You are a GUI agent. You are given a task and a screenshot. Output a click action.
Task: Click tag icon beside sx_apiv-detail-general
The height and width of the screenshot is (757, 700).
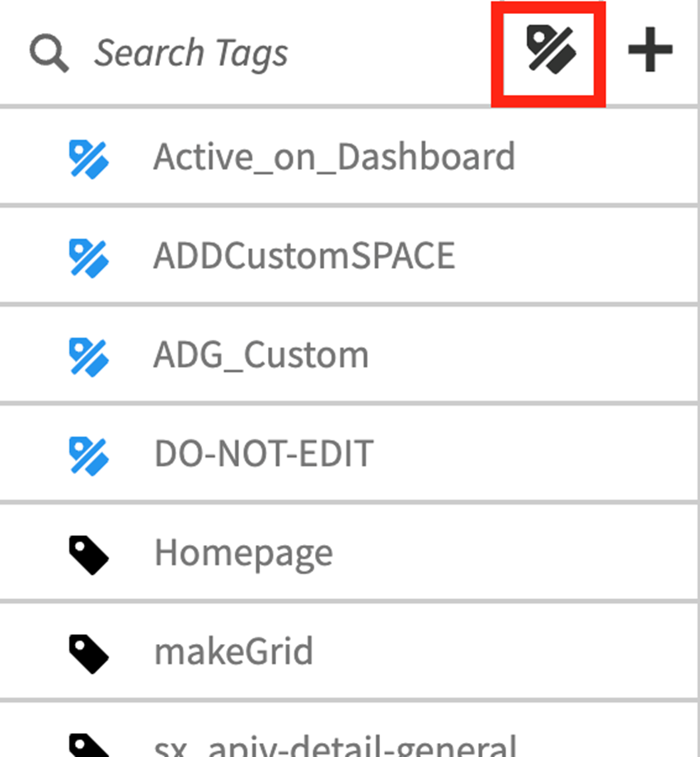89,745
